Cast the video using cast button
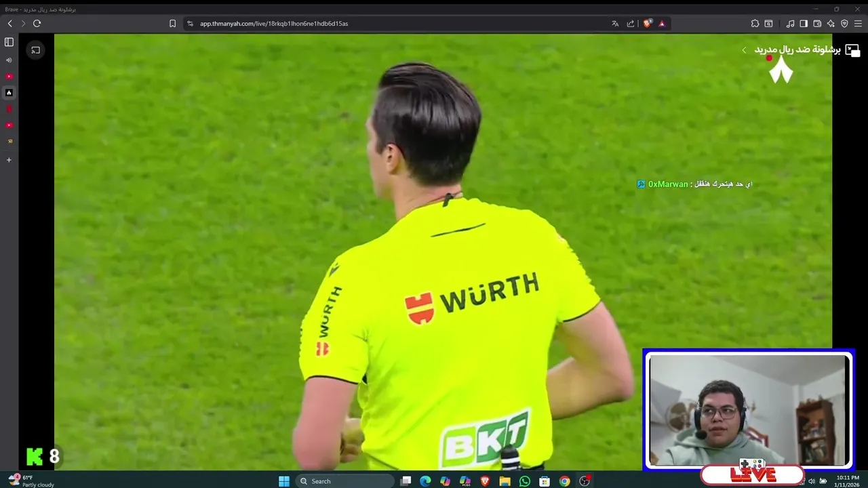 36,50
